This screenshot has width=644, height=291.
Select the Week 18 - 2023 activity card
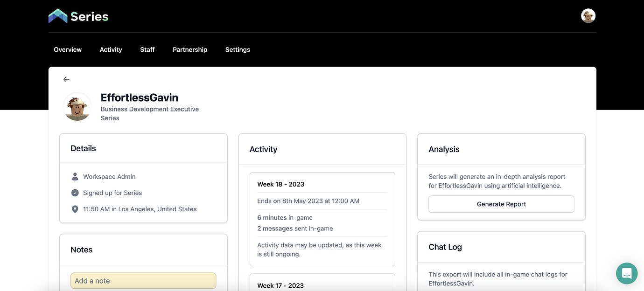pos(322,219)
